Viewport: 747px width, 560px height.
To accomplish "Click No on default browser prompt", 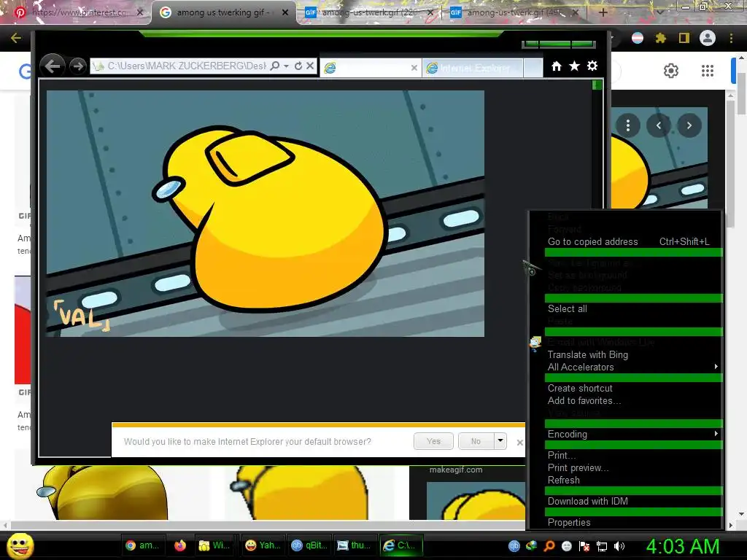I will 476,441.
